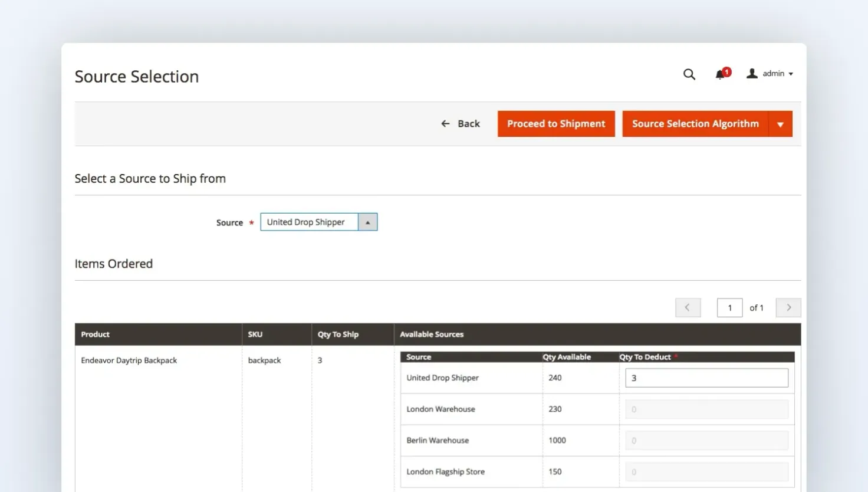868x492 pixels.
Task: Go to next page arrow
Action: [788, 307]
